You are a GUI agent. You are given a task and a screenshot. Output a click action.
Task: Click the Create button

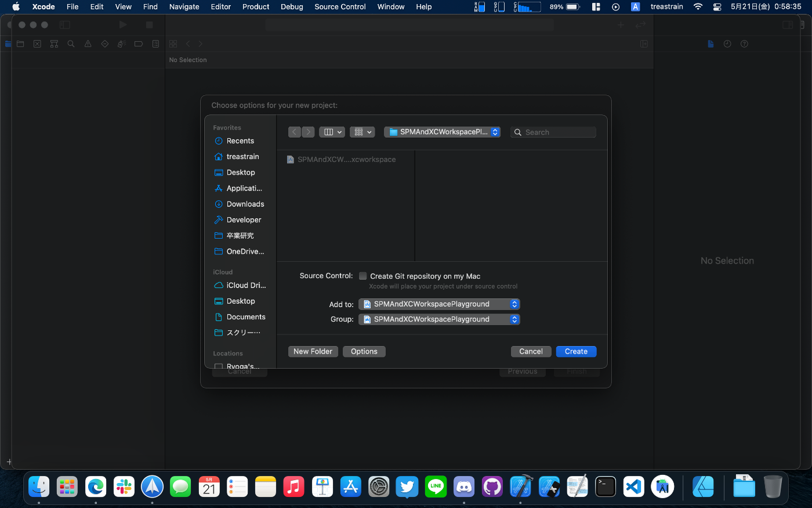[576, 352]
